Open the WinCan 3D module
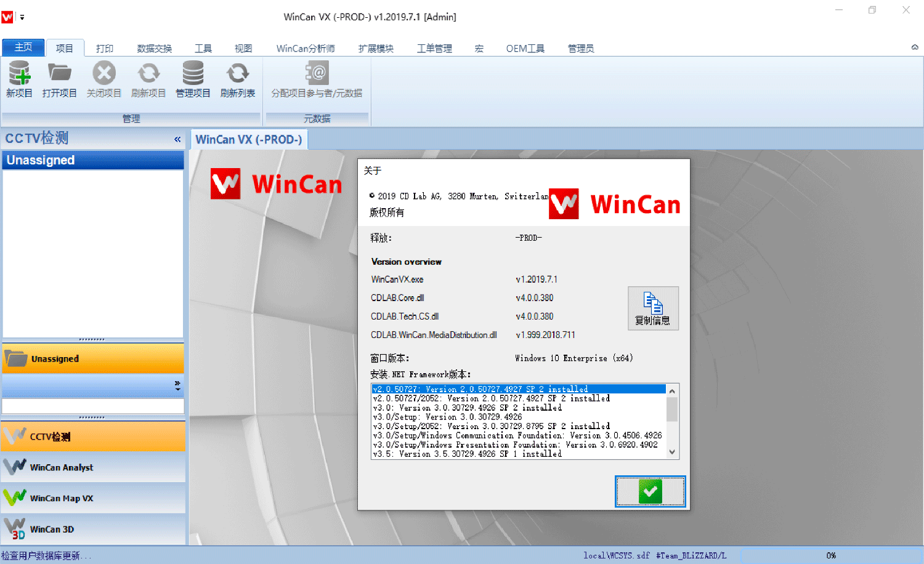The width and height of the screenshot is (924, 564). click(x=93, y=529)
